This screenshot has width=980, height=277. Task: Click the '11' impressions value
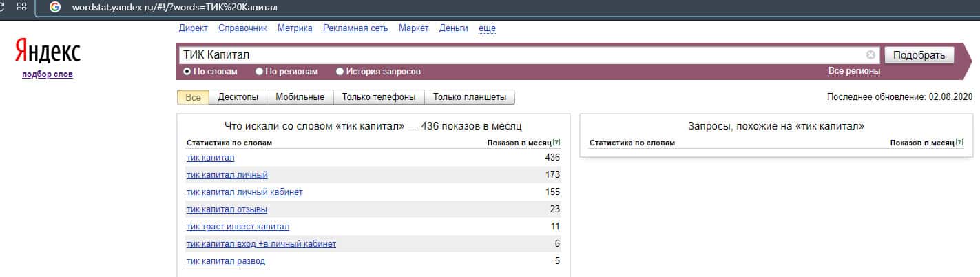click(555, 227)
